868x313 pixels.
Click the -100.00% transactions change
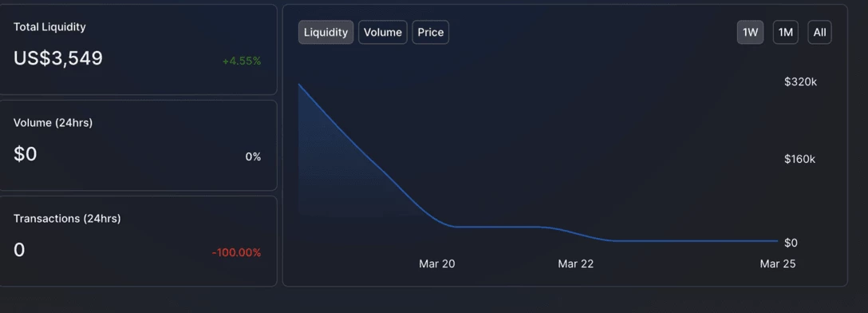pyautogui.click(x=236, y=252)
